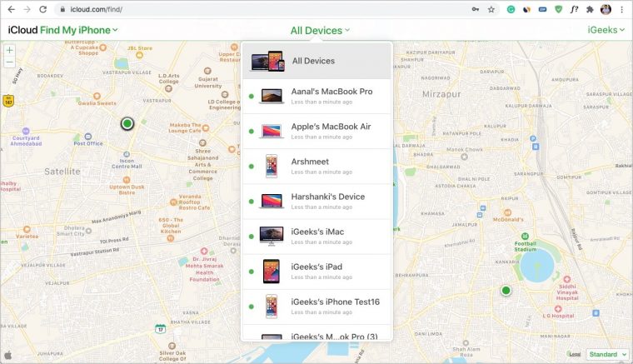Screen dimensions: 633x364
Task: Select the Arshmeet iPhone
Action: point(316,167)
